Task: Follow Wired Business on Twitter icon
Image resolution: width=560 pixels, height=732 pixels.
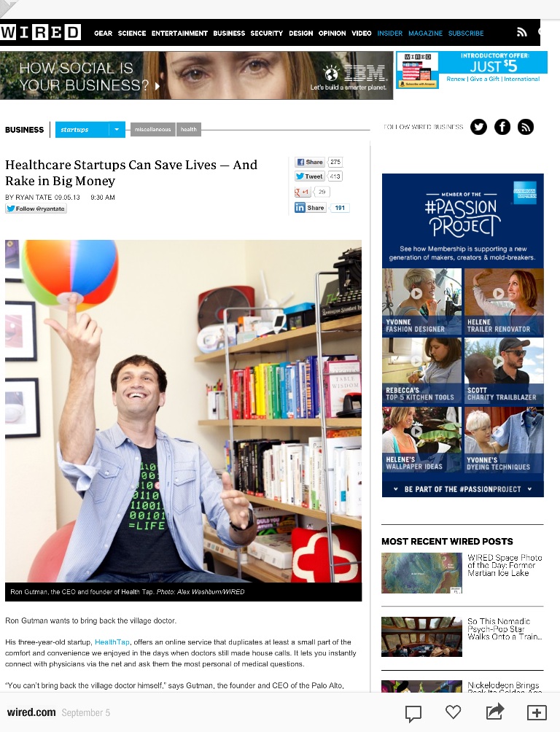Action: [479, 127]
